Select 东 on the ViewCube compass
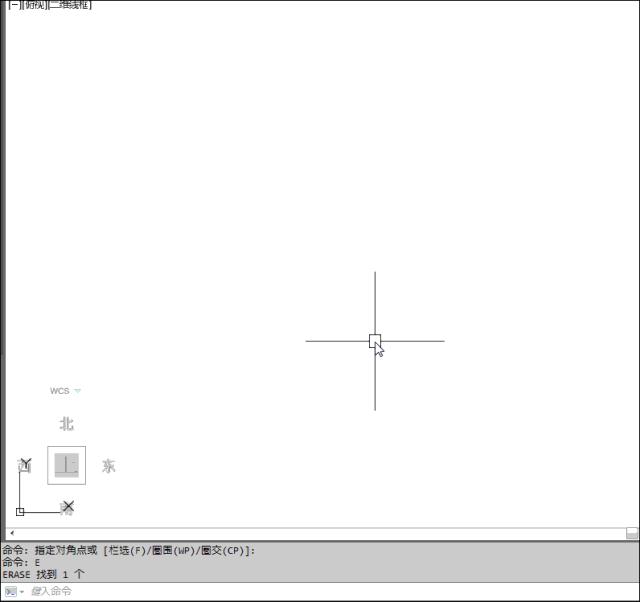640x602 pixels. point(108,466)
